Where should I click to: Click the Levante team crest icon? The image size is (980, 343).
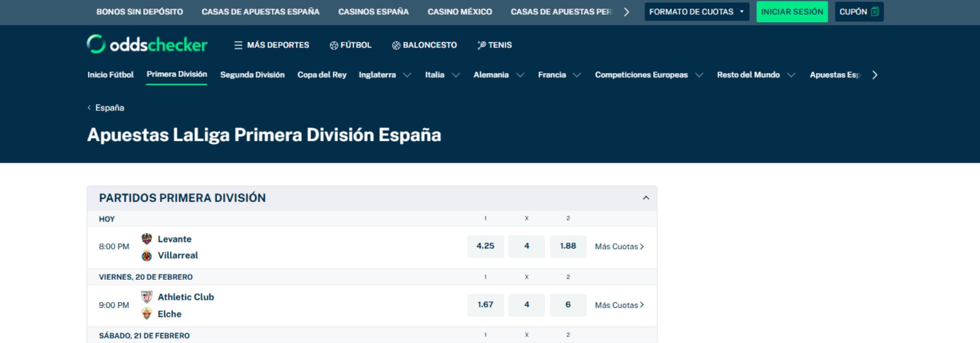click(x=147, y=239)
